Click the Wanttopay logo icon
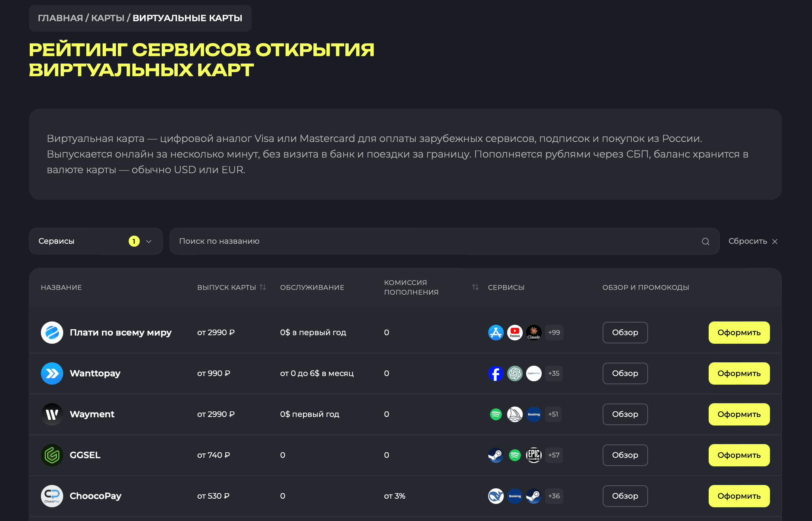Image resolution: width=812 pixels, height=521 pixels. [x=52, y=373]
